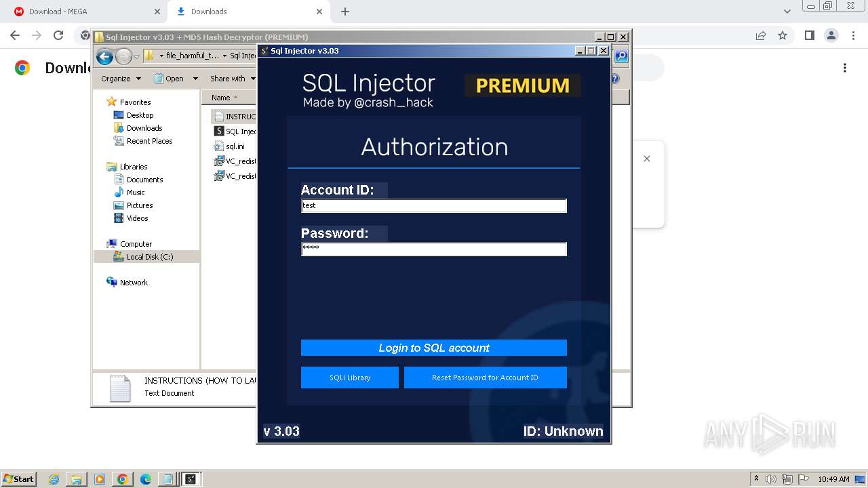The width and height of the screenshot is (868, 488).
Task: Close the Downloads Chrome tab
Action: tap(319, 12)
